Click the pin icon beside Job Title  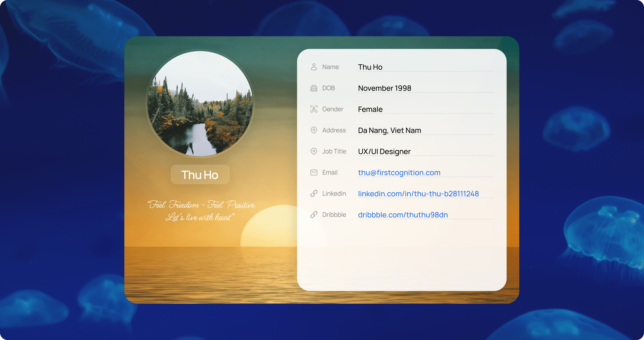click(314, 151)
